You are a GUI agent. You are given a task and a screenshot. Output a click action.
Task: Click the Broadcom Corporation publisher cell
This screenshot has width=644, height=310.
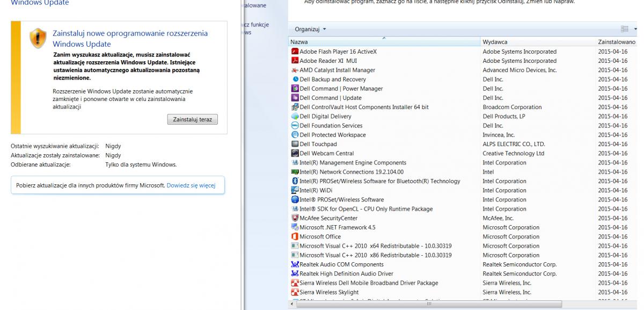tap(512, 107)
